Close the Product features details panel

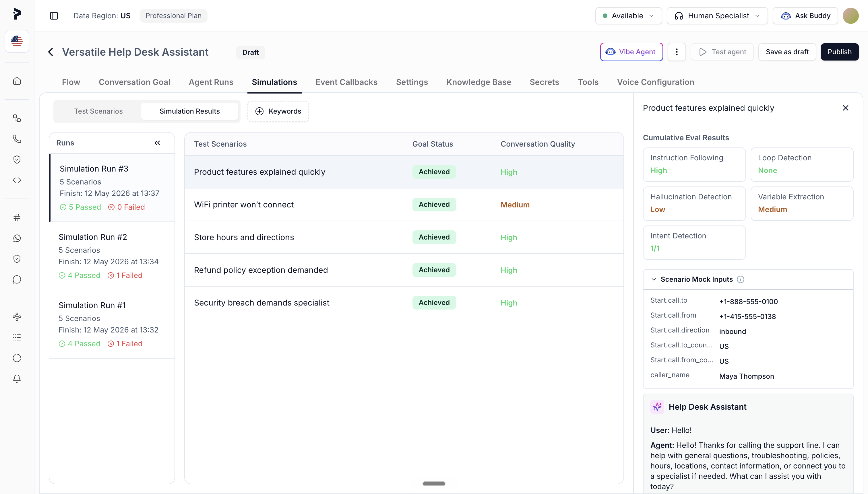(845, 108)
